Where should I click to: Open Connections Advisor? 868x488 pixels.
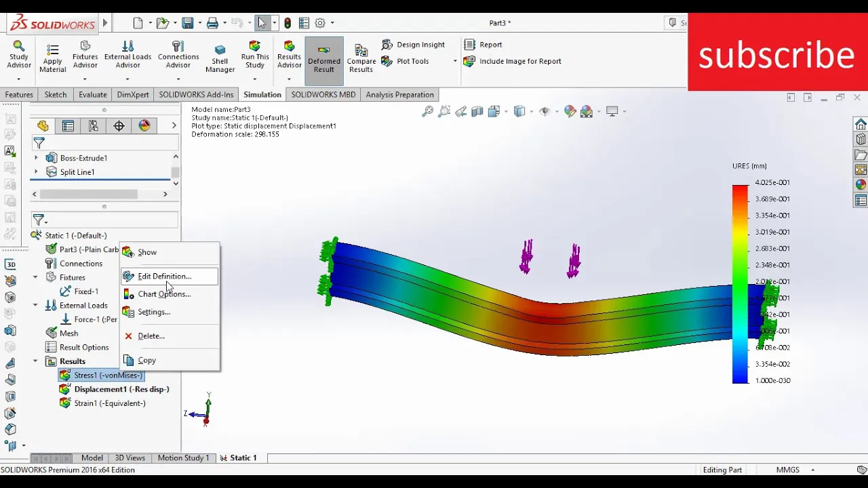tap(178, 54)
